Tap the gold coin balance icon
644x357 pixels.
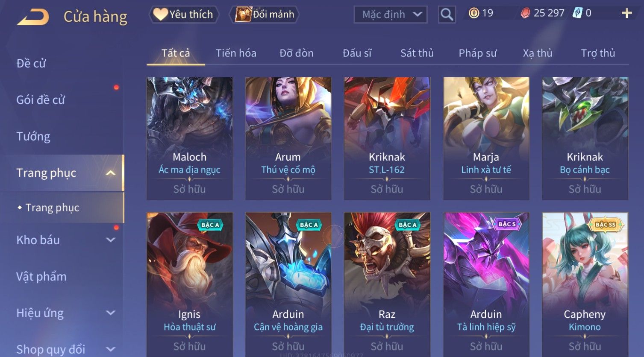click(x=473, y=13)
